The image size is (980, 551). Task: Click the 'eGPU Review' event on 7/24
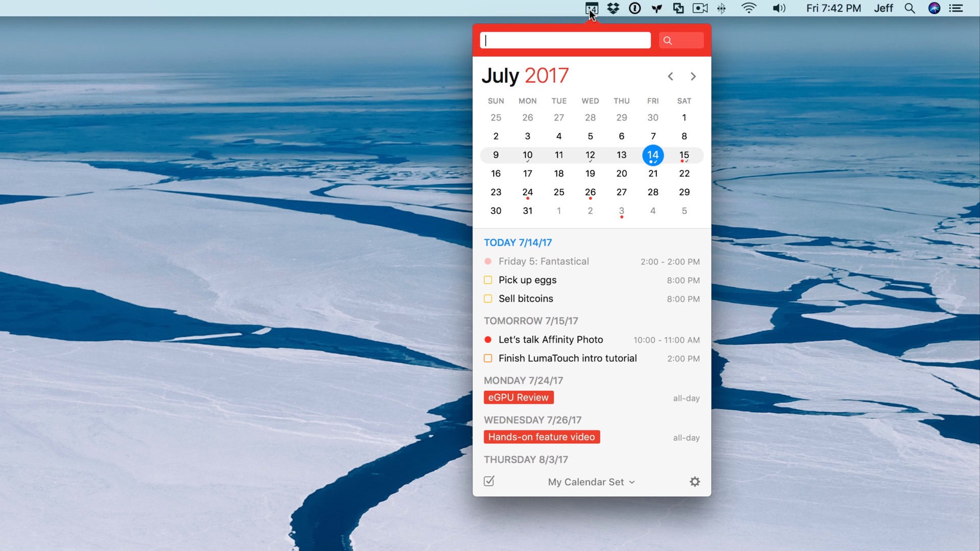tap(518, 397)
